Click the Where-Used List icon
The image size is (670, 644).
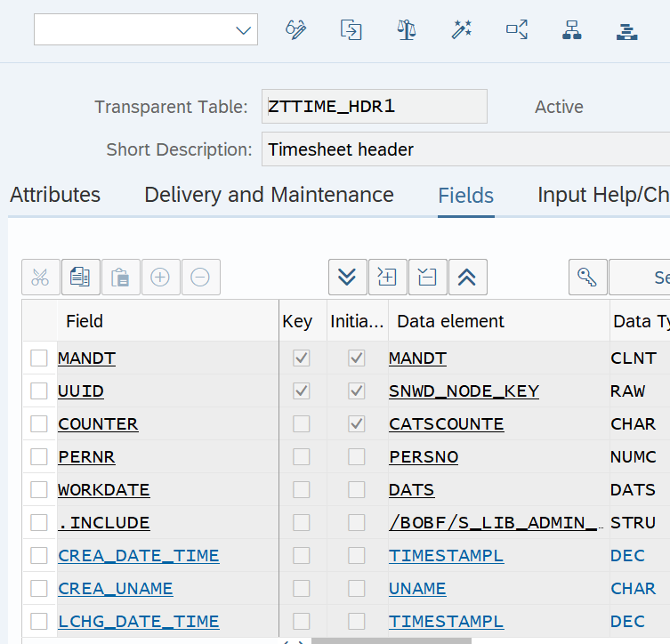click(x=517, y=29)
